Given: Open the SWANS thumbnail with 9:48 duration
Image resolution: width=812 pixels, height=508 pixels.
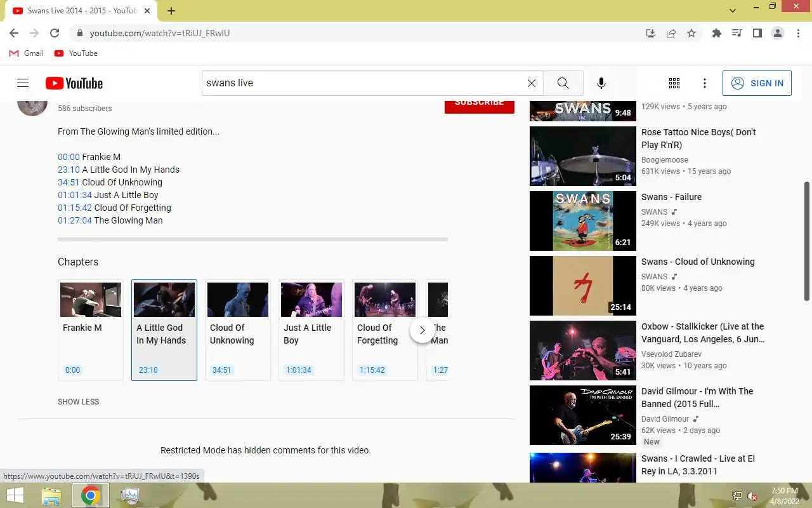Looking at the screenshot, I should tap(583, 111).
